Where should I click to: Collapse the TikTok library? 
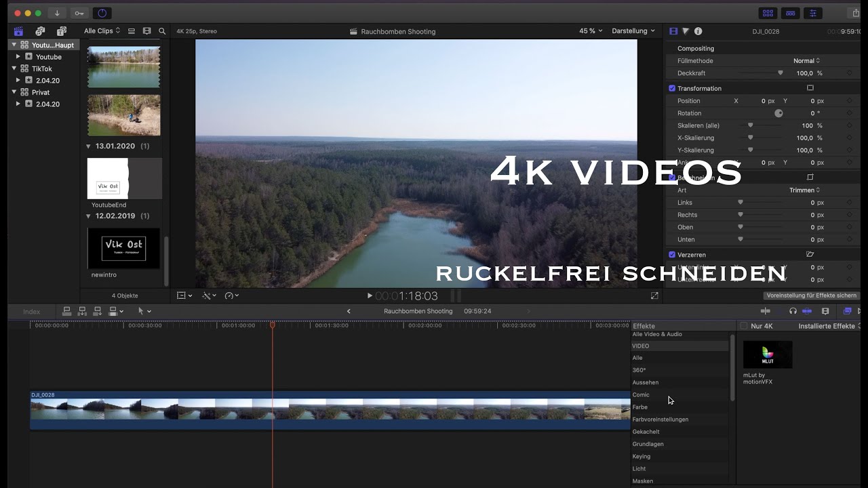pyautogui.click(x=14, y=68)
